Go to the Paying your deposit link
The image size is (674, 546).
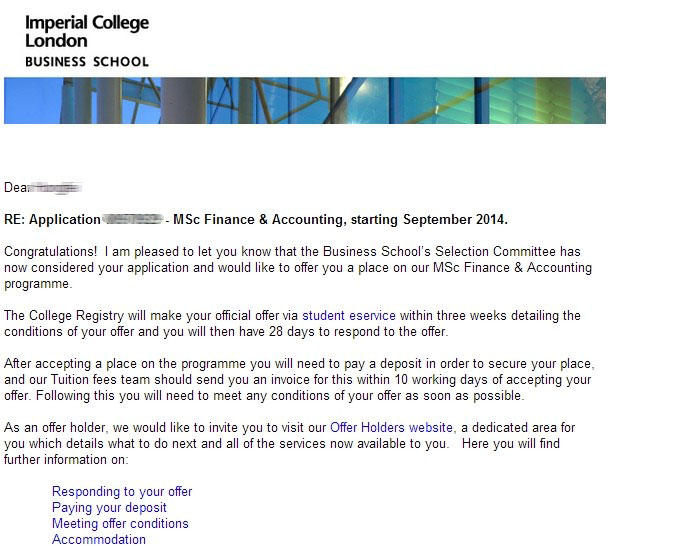tap(109, 508)
